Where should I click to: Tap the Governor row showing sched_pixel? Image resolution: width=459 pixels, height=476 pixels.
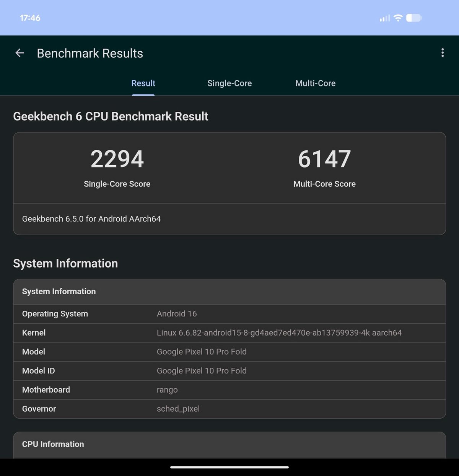click(229, 409)
